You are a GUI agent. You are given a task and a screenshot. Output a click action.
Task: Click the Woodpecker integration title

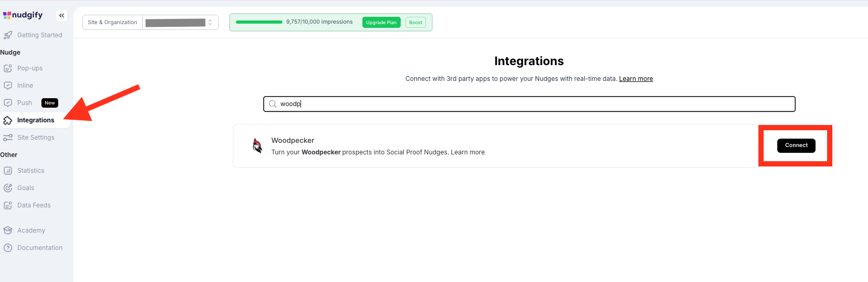point(293,140)
